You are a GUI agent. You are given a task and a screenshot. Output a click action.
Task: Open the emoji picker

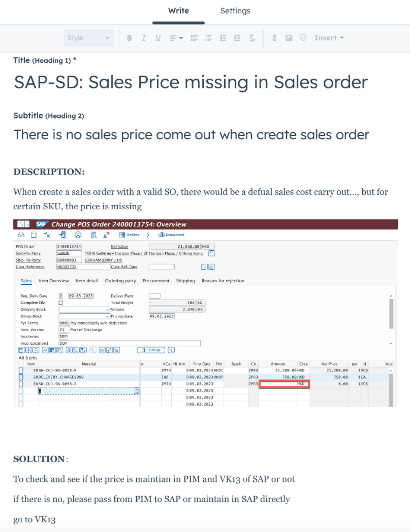click(x=303, y=38)
